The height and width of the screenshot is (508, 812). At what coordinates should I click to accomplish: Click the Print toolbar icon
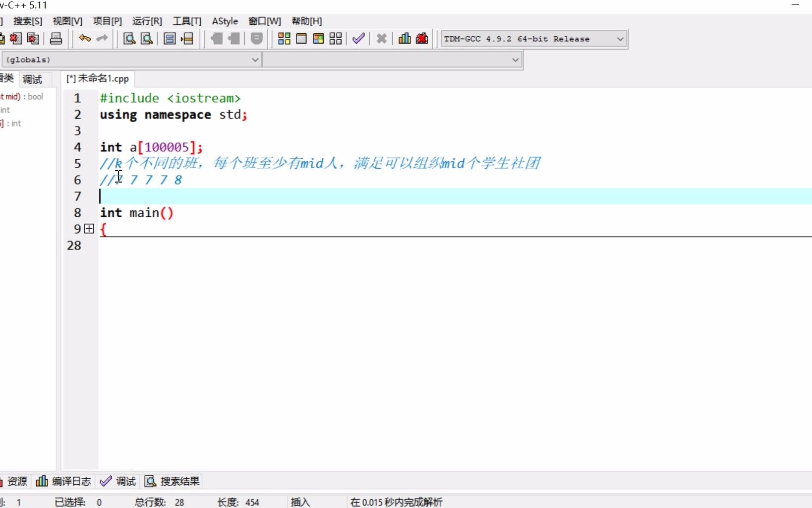(56, 39)
